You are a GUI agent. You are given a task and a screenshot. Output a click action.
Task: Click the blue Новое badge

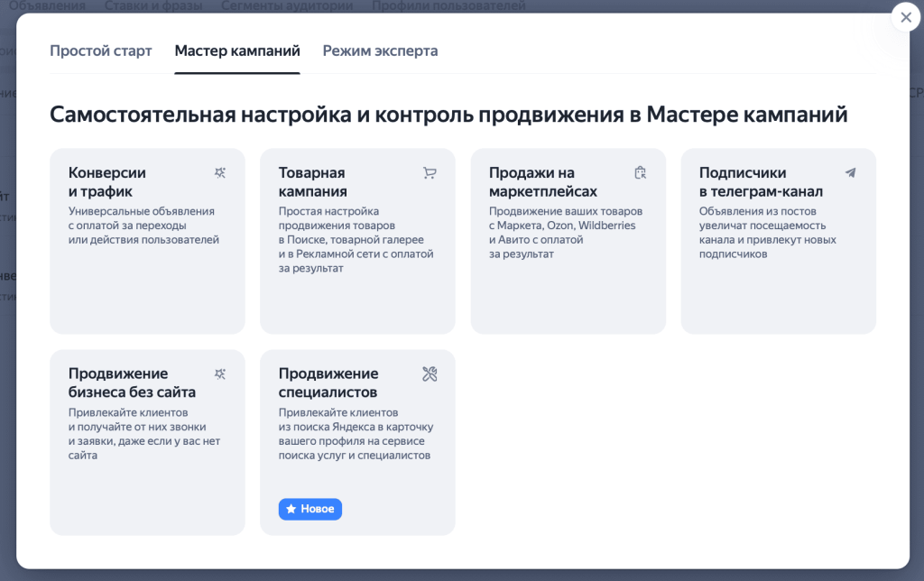tap(310, 509)
